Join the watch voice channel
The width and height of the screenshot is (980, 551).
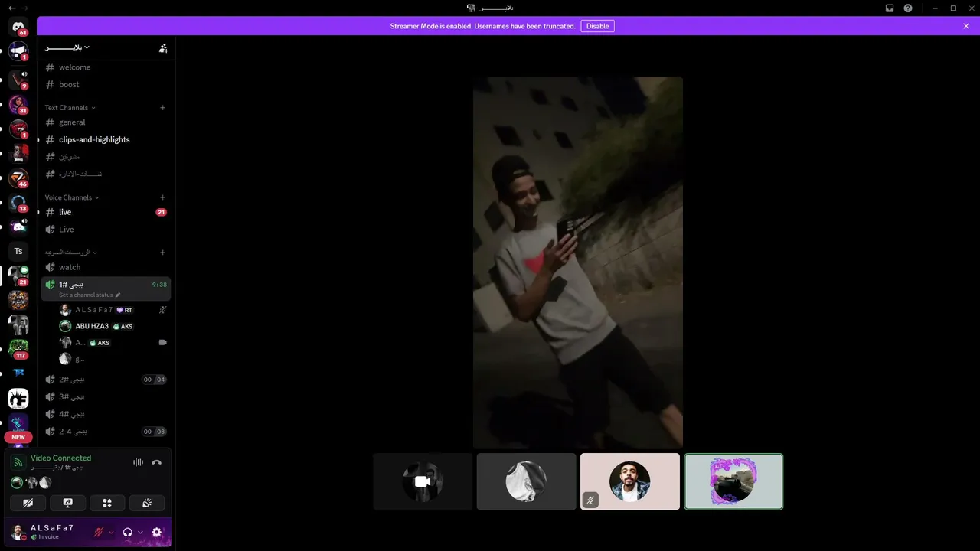coord(106,267)
